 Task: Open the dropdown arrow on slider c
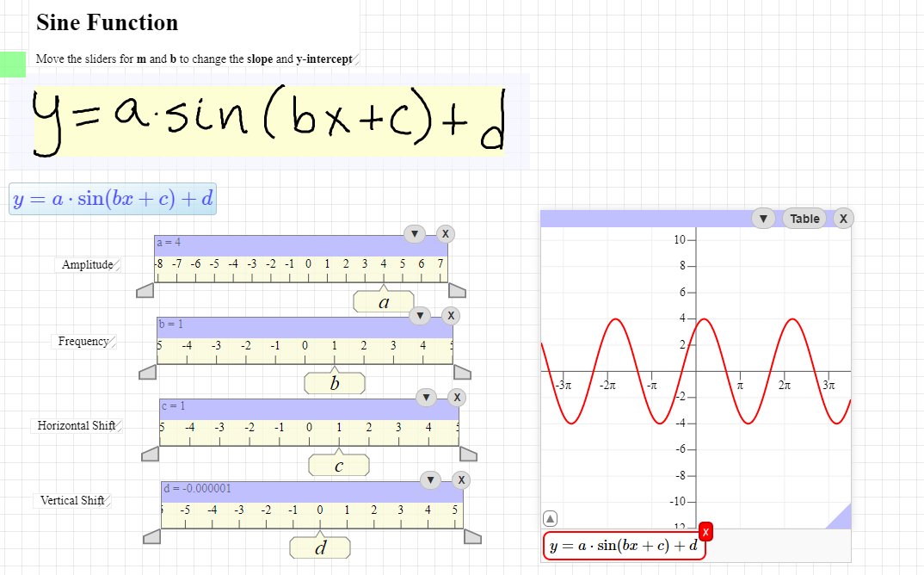coord(426,398)
